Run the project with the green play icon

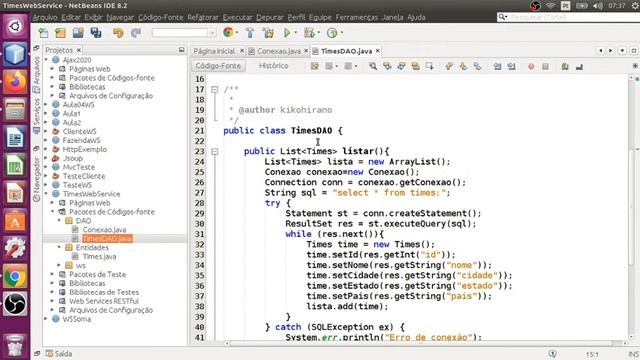[287, 33]
